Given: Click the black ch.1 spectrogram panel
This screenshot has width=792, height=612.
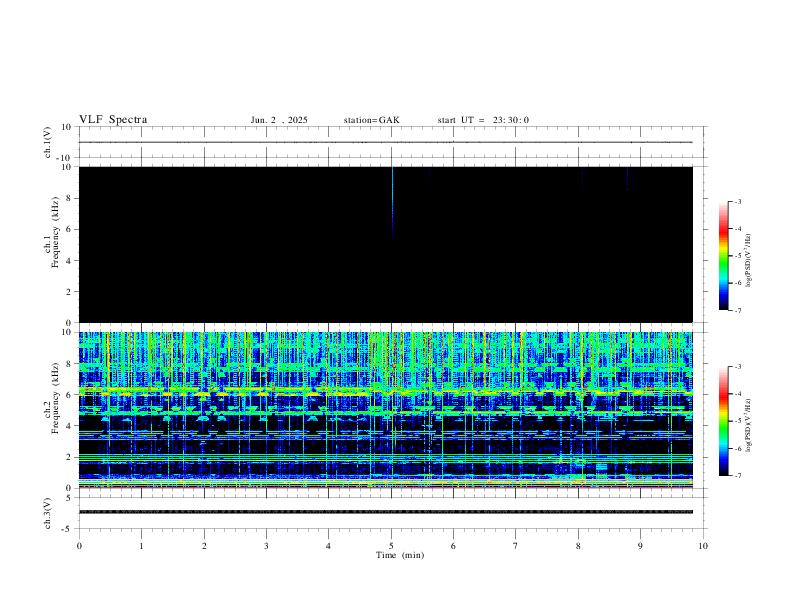Looking at the screenshot, I should (x=386, y=244).
